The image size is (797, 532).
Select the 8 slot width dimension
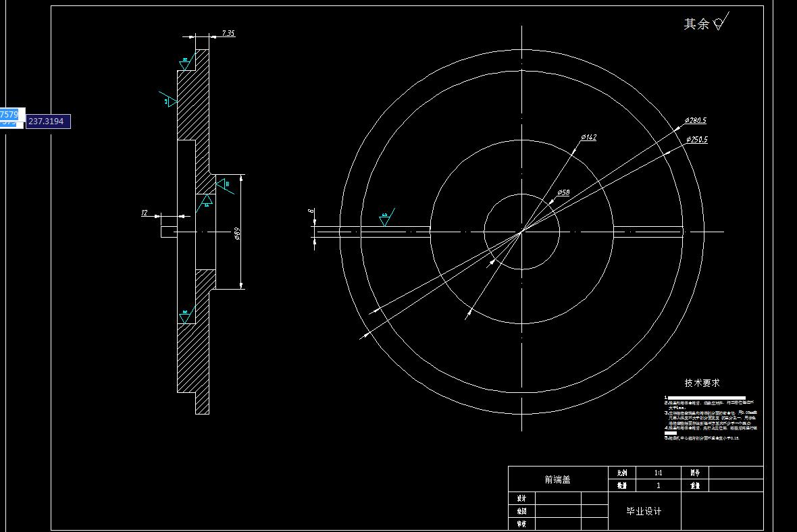coord(311,211)
